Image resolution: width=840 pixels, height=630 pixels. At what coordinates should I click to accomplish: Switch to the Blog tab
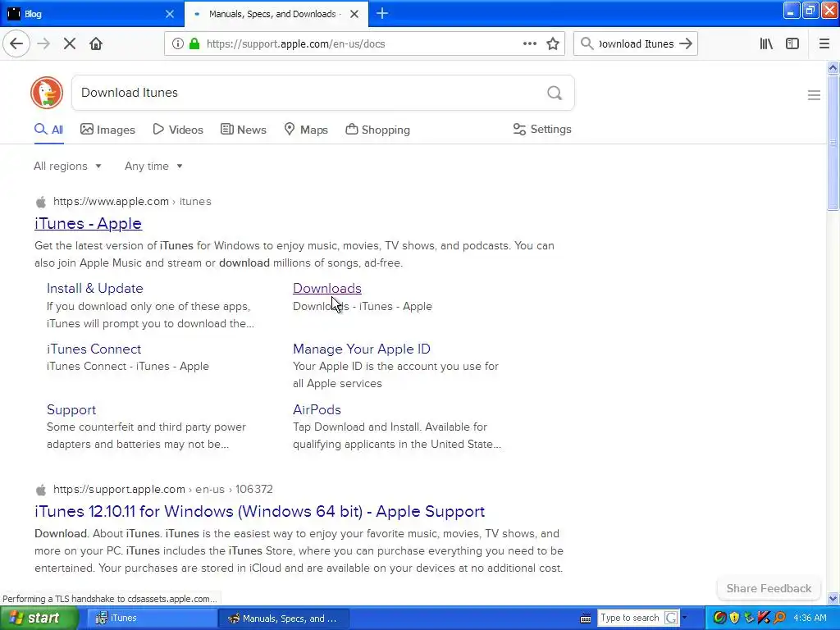coord(92,14)
